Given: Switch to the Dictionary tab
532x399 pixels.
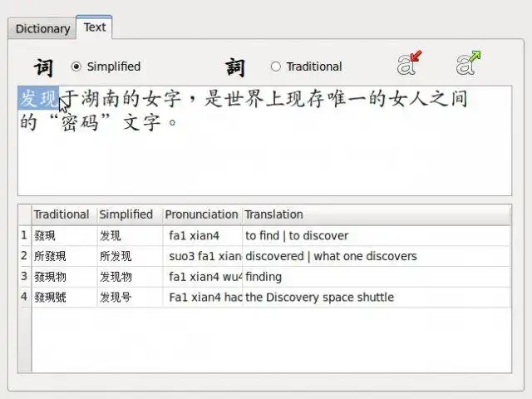Looking at the screenshot, I should [x=42, y=28].
